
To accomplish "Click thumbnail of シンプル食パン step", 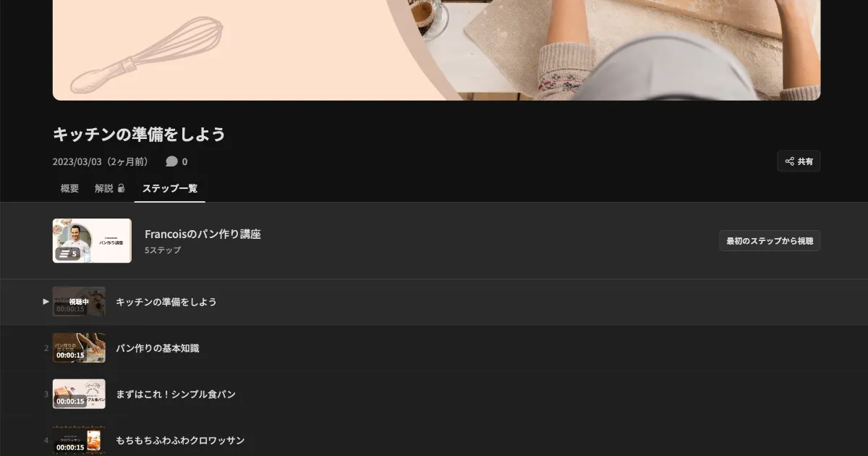I will (x=79, y=394).
